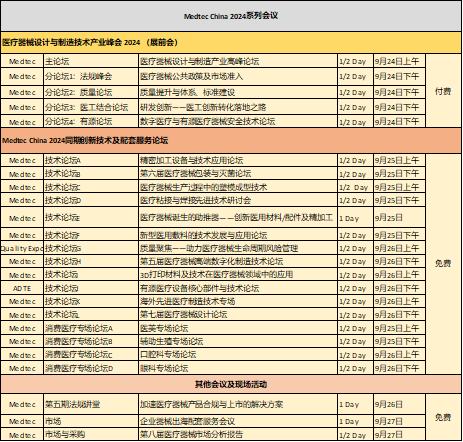Click "1/2 Day" in the 眼科专场论坛 row

355,368
